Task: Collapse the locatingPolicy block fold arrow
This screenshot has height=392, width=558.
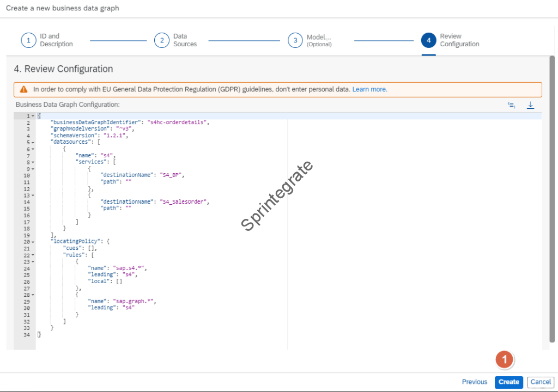Action: 33,241
